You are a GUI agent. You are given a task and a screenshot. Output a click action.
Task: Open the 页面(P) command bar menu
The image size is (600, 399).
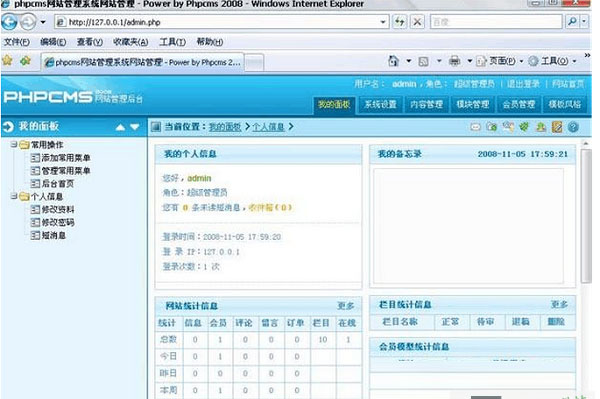(x=500, y=61)
